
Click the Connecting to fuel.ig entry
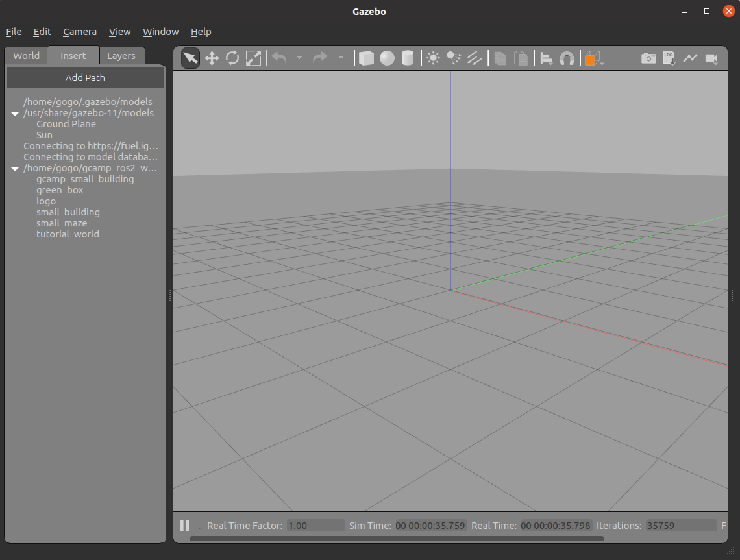(x=91, y=146)
